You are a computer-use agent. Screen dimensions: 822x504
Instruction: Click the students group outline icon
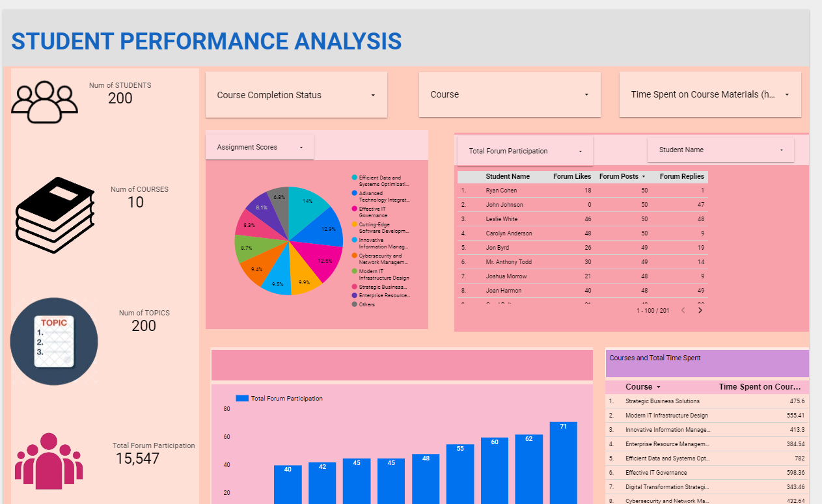pyautogui.click(x=45, y=102)
